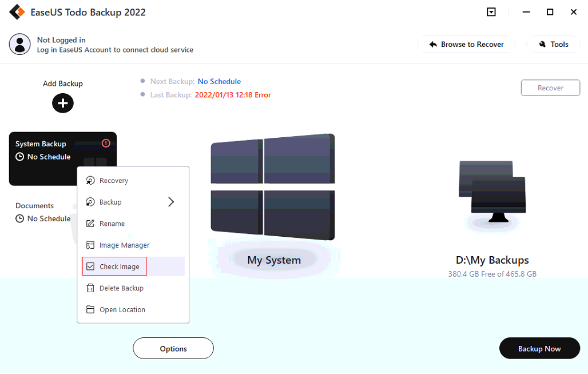Open the Options button
This screenshot has width=588, height=374.
coord(173,348)
